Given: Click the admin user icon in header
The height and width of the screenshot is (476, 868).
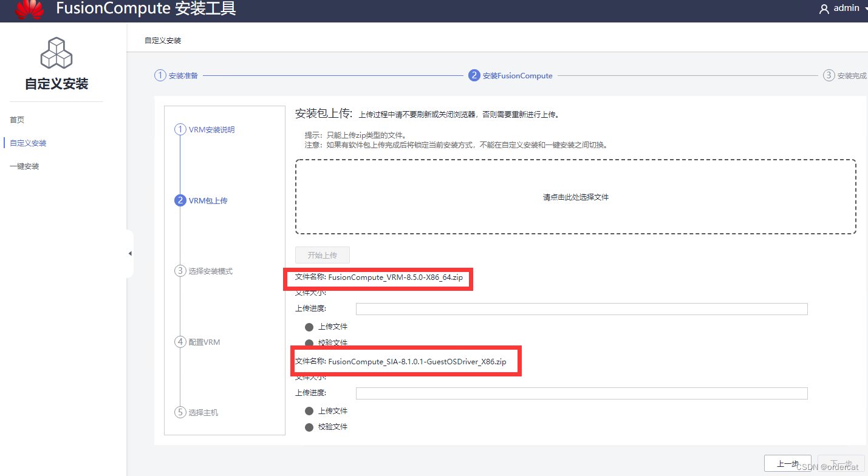Looking at the screenshot, I should click(x=824, y=8).
